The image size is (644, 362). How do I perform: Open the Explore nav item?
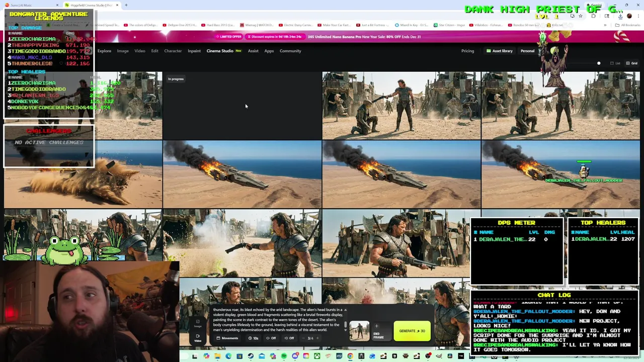104,51
